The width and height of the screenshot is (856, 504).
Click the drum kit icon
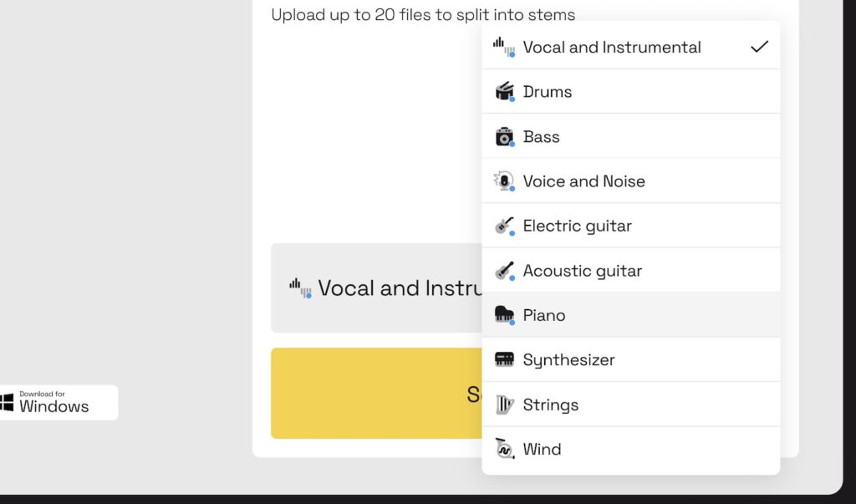pos(504,92)
